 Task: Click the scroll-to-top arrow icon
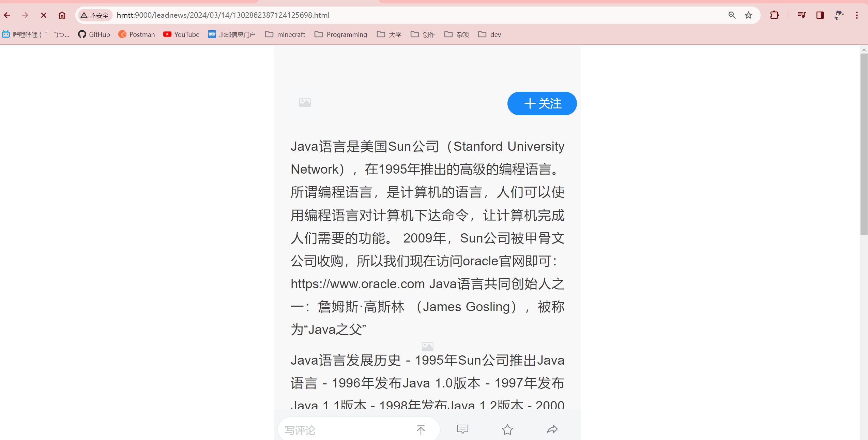click(x=421, y=430)
